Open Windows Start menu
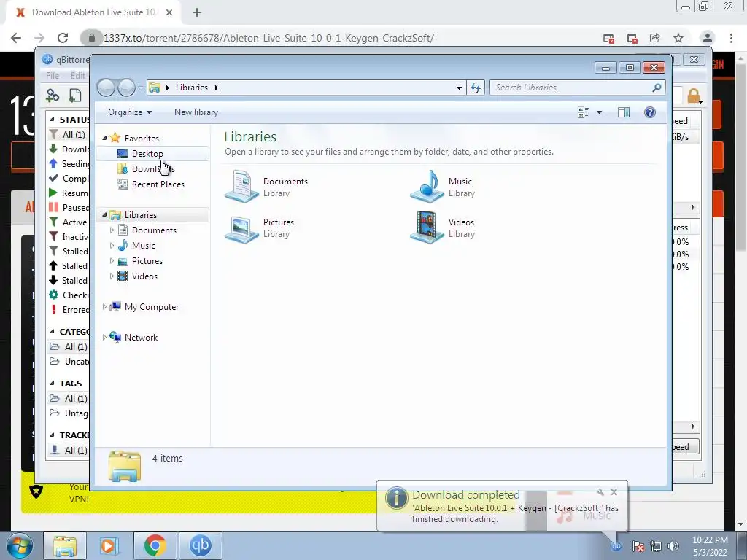747x560 pixels. point(19,545)
